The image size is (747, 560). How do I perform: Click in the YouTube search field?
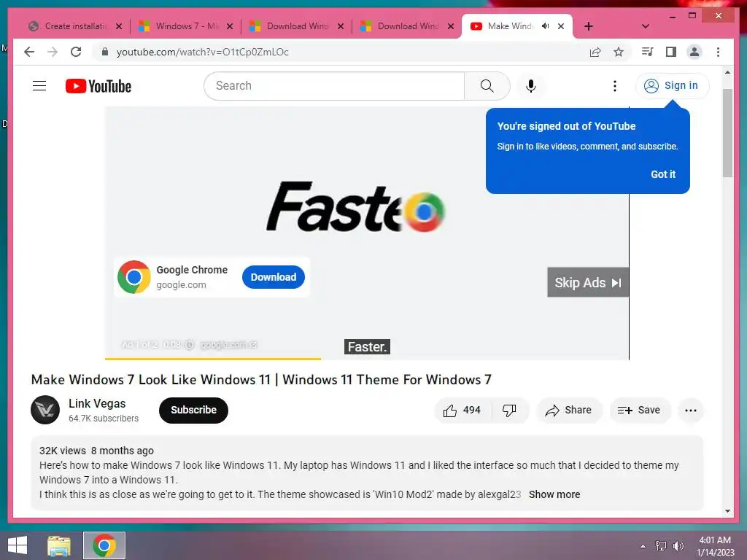(x=334, y=86)
